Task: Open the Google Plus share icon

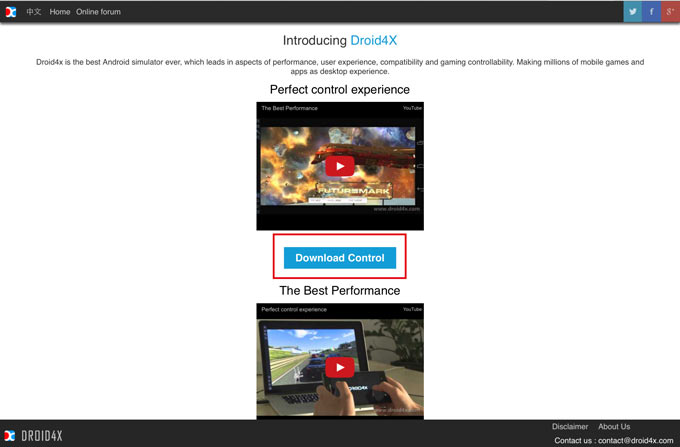Action: [670, 12]
